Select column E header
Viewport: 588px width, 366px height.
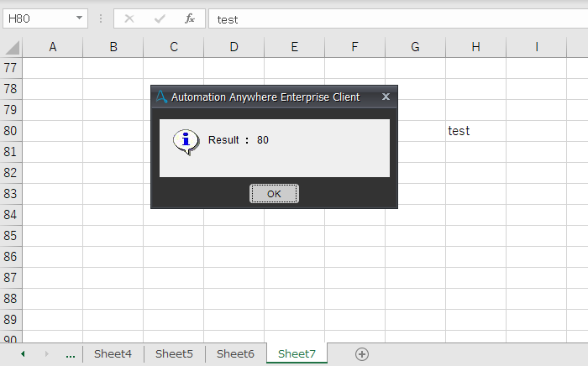tap(294, 47)
